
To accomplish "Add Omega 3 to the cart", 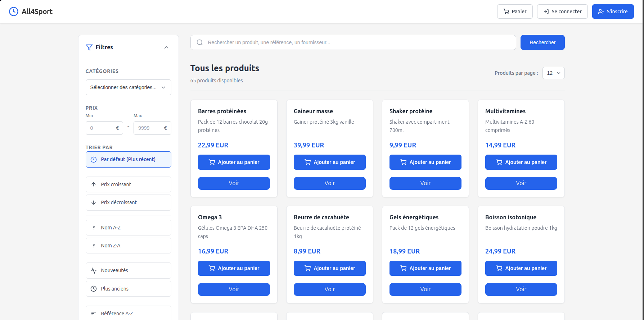I will [234, 268].
